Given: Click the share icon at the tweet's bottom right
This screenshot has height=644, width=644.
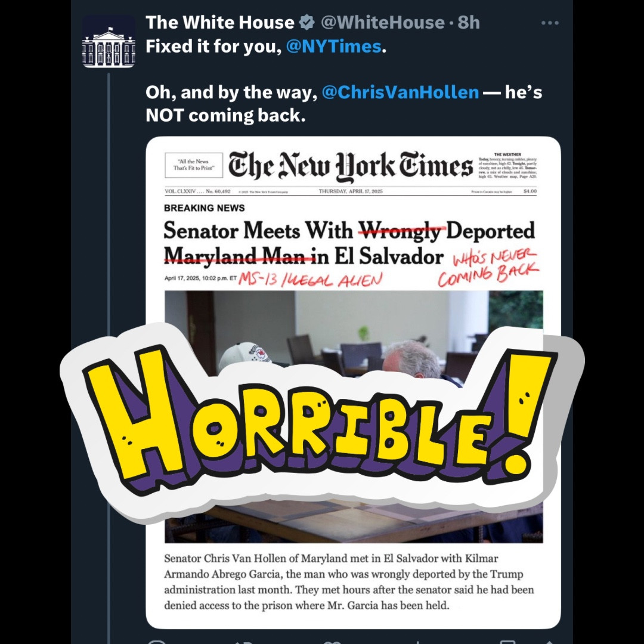Looking at the screenshot, I should click(x=549, y=642).
